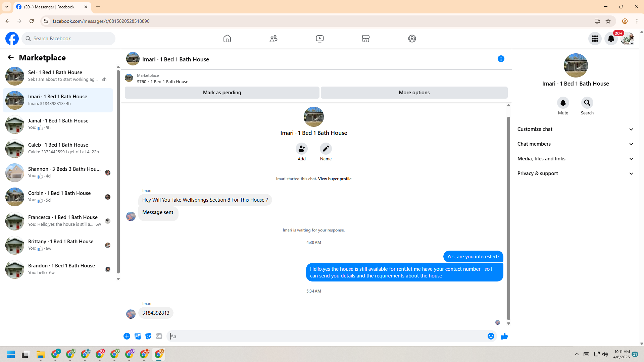
Task: Open the Corbin 1 Bed 1 Bath House chat
Action: click(x=58, y=197)
